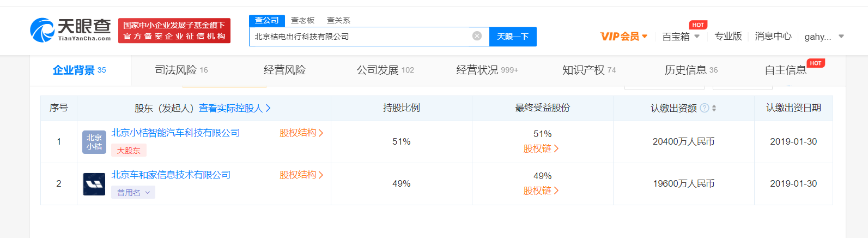Click the Tianyancha logo icon
Viewport: 868px width, 238px height.
(x=43, y=30)
